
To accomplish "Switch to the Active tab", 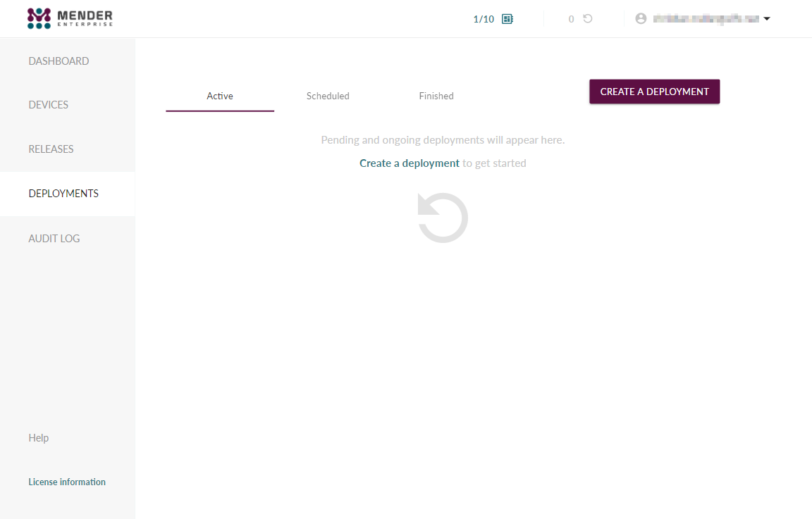I will click(220, 96).
